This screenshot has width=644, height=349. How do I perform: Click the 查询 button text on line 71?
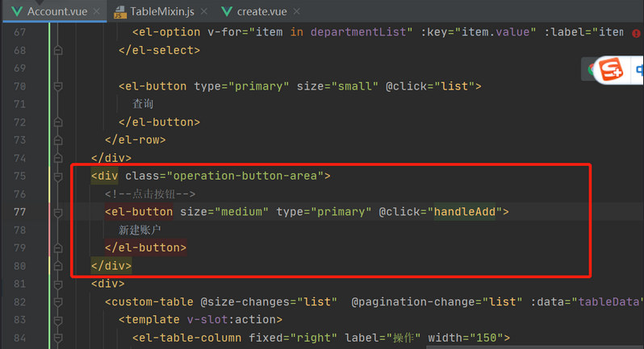pos(143,104)
